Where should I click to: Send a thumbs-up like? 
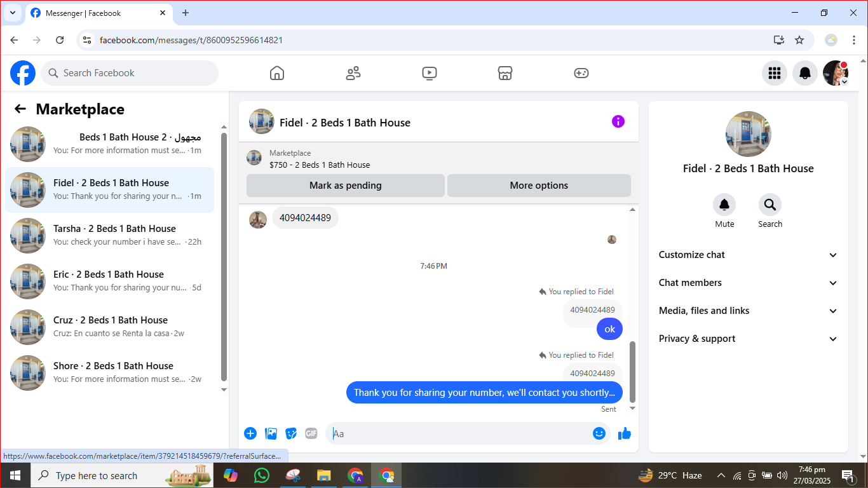[x=625, y=433]
